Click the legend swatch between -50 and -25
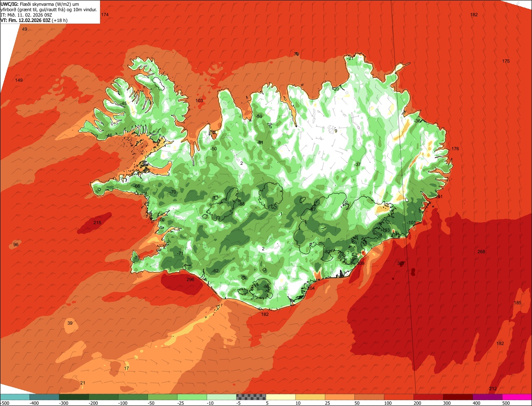The width and height of the screenshot is (532, 406). pos(163,397)
